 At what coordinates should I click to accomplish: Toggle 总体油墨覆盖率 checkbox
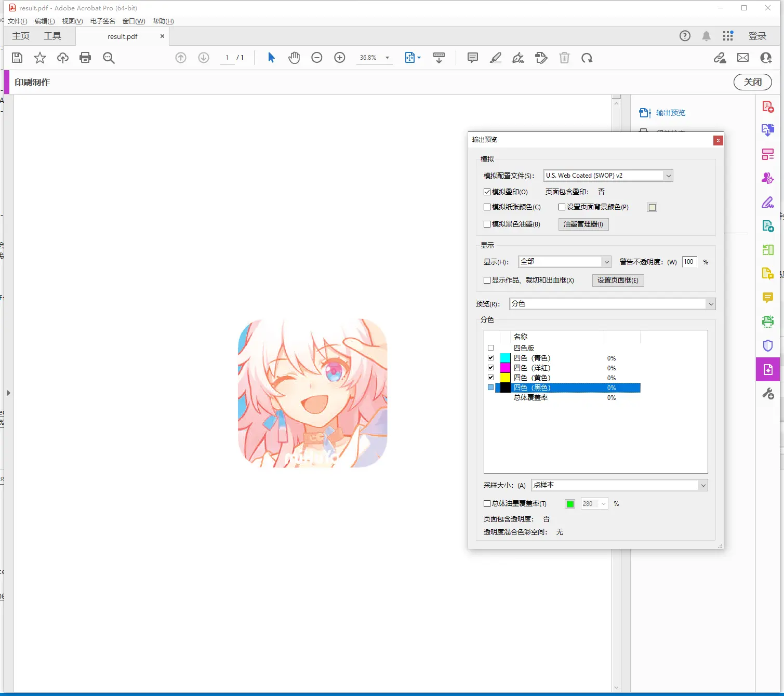click(x=487, y=504)
